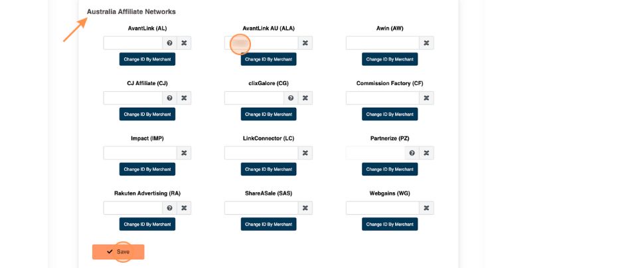Viewport: 644px width, 268px height.
Task: Click the shuffle icon beside the Impact (IMP) field
Action: point(184,153)
